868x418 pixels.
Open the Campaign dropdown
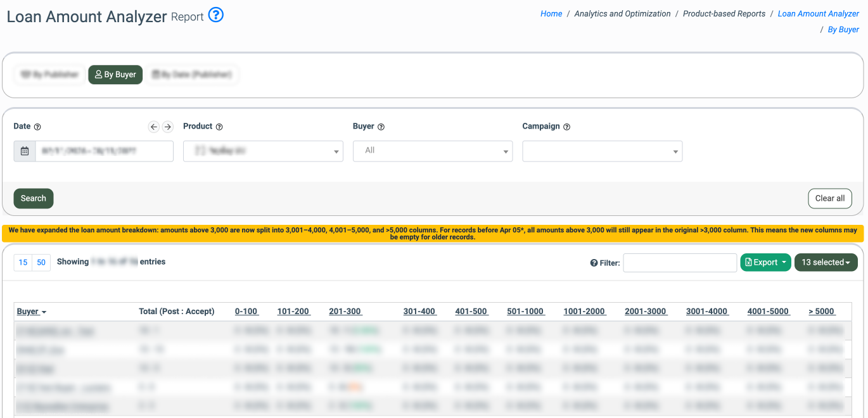point(603,151)
